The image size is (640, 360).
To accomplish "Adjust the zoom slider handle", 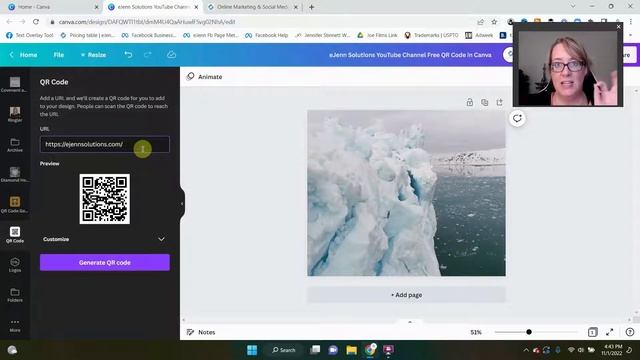I will click(529, 332).
